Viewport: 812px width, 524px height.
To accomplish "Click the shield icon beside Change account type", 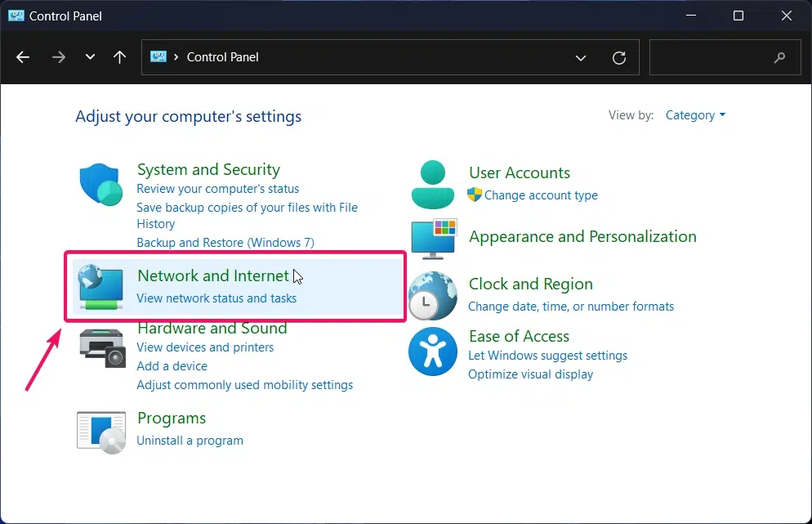I will [x=475, y=195].
